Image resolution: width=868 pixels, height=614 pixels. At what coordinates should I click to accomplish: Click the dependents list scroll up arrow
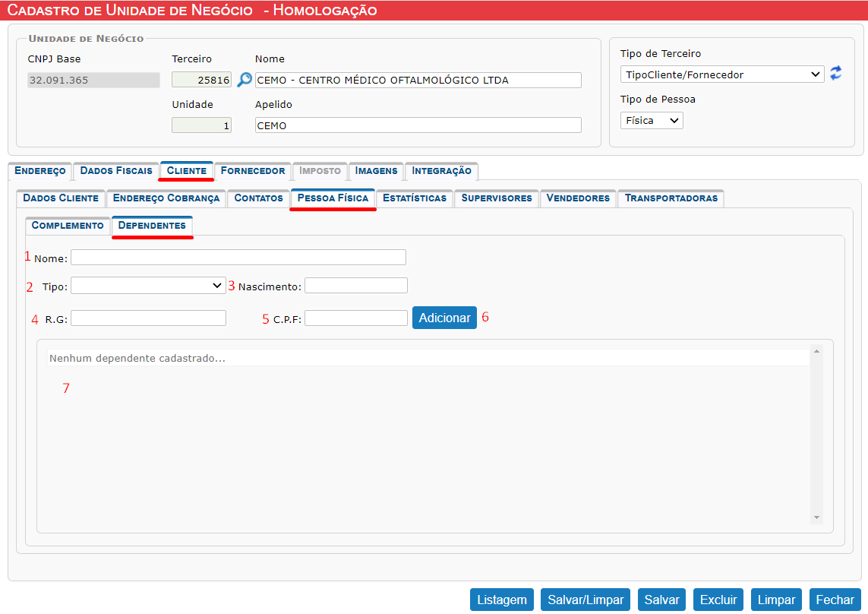coord(816,351)
